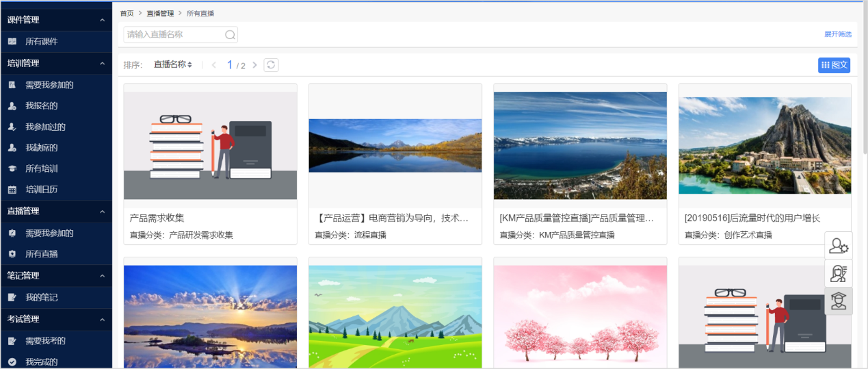Click text 直播分类：KM产品质量管控直播
Image resolution: width=868 pixels, height=369 pixels.
tap(557, 235)
